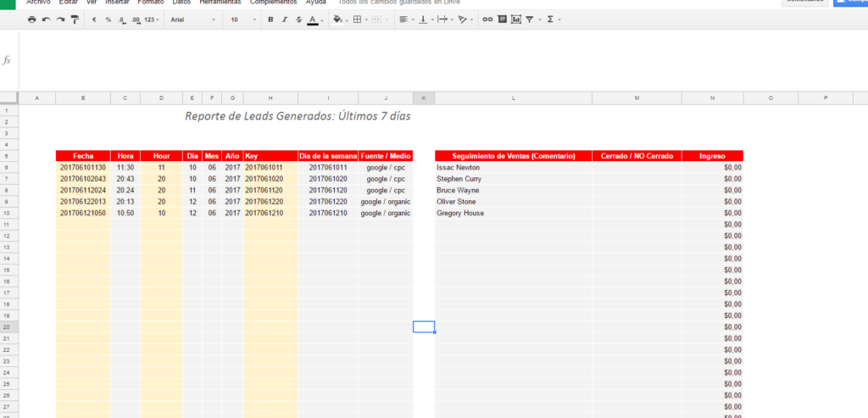This screenshot has width=868, height=418.
Task: Toggle strikethrough formatting
Action: 299,20
